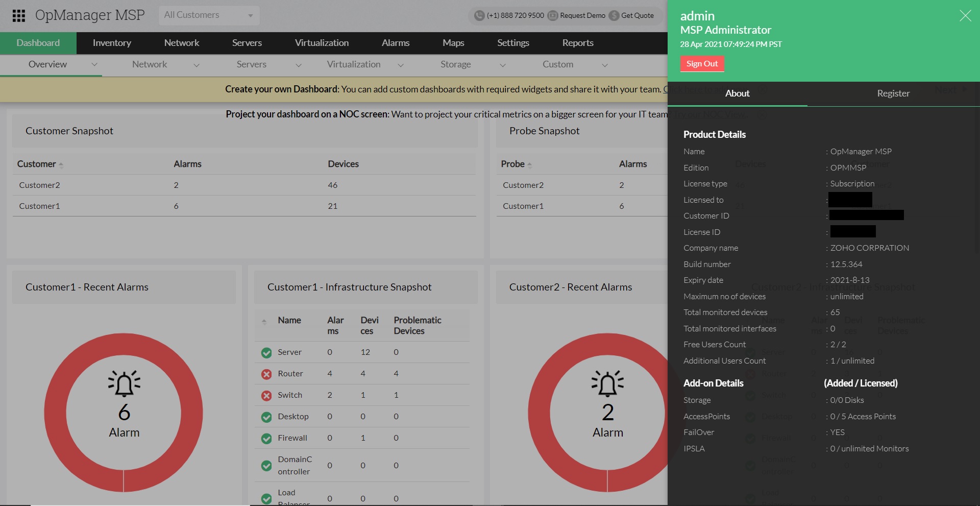Viewport: 980px width, 506px height.
Task: Select the Custom dashboard sub-tab
Action: [x=558, y=64]
